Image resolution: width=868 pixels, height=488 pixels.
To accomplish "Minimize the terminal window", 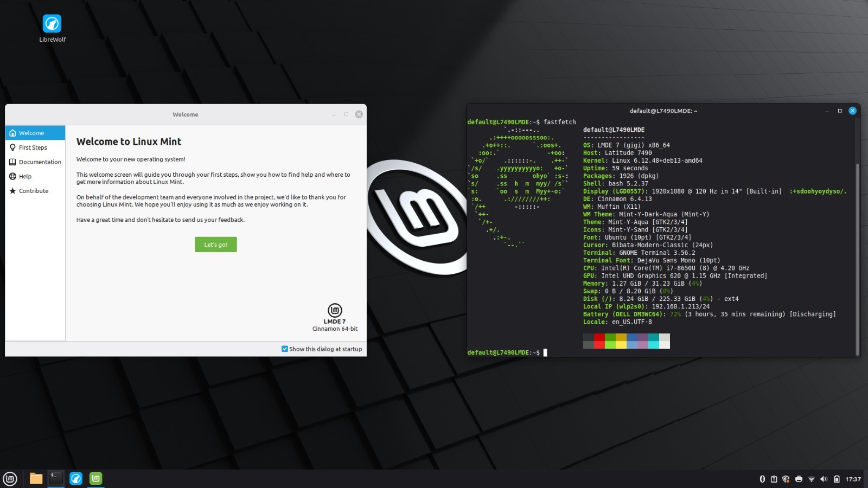I will [827, 111].
